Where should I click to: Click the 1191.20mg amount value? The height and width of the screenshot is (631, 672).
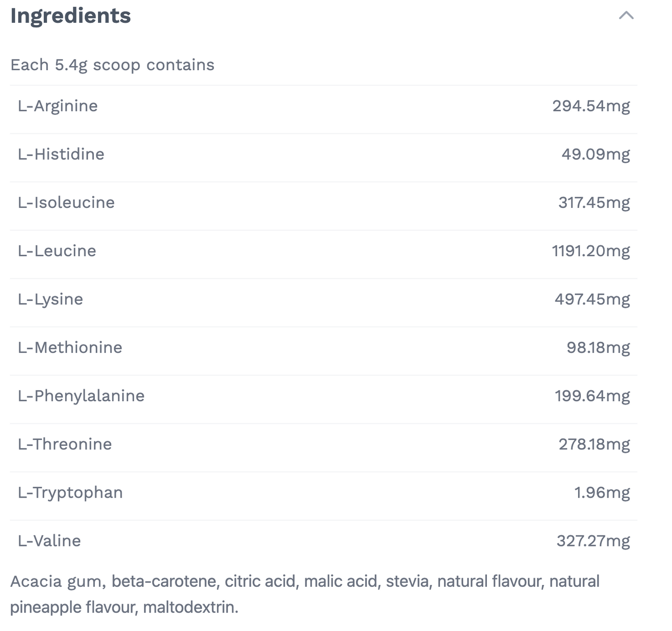point(591,251)
